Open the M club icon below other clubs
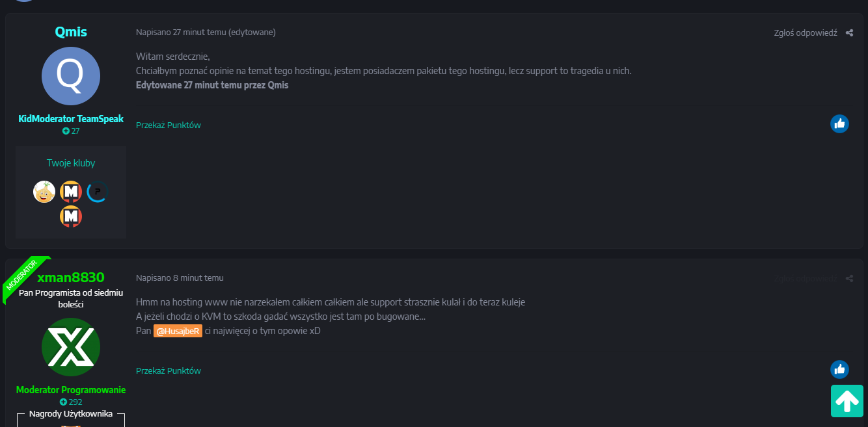 [x=71, y=216]
